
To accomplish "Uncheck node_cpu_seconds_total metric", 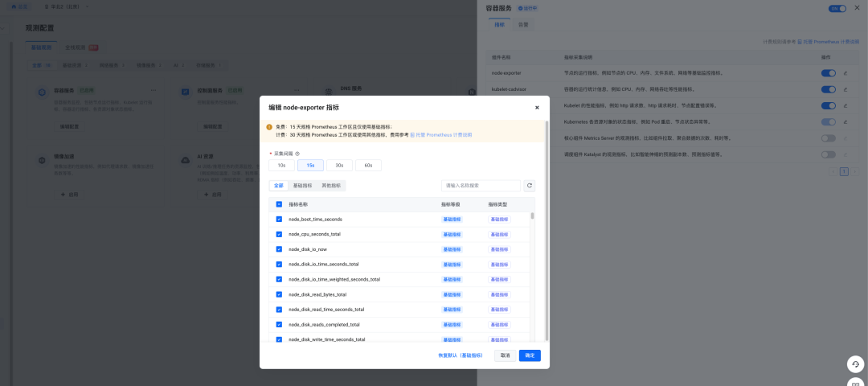I will coord(279,234).
